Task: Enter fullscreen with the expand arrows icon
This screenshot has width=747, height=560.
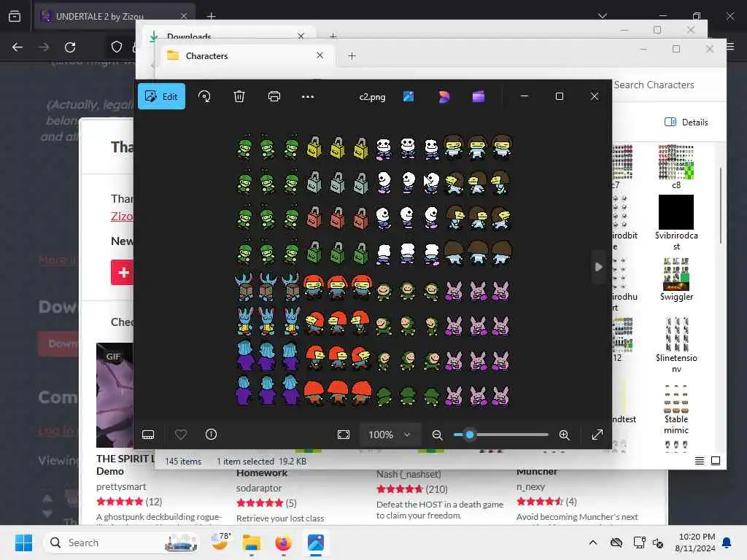Action: coord(597,435)
